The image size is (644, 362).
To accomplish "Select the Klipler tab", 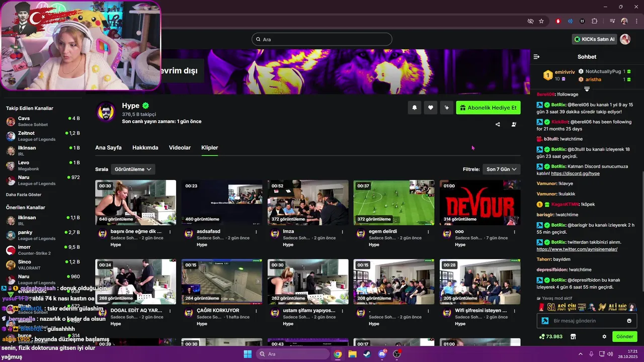I will coord(210,148).
